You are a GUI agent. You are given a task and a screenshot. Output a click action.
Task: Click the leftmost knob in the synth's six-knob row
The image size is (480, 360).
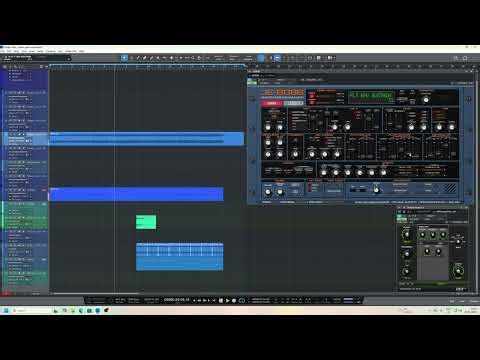click(x=323, y=173)
